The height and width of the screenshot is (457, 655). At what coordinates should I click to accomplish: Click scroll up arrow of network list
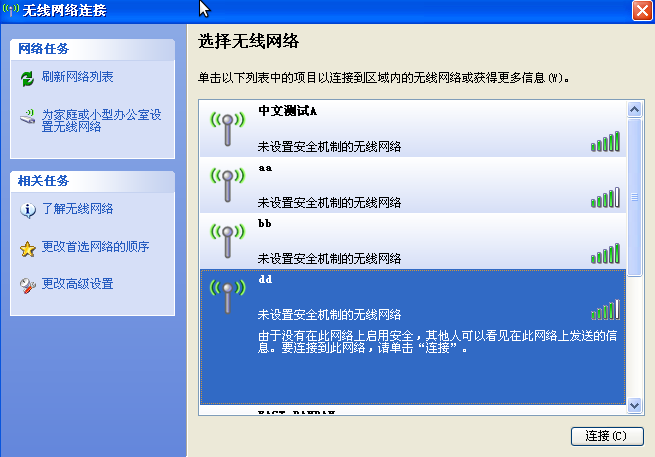[x=635, y=109]
